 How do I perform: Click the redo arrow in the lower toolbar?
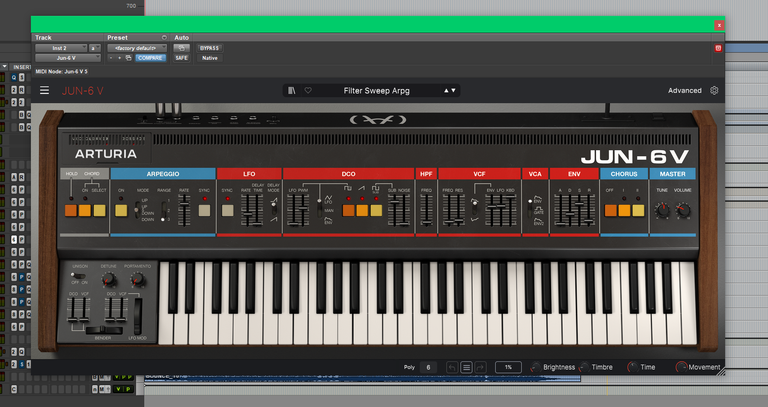tap(480, 367)
